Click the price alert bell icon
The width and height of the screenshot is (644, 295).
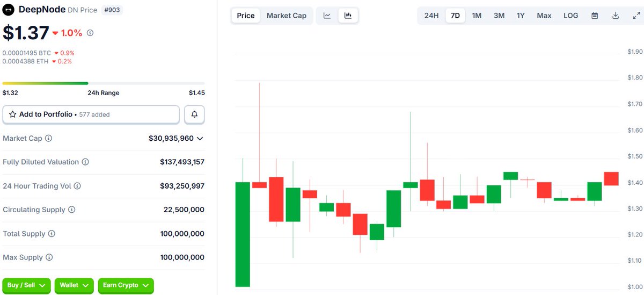click(x=194, y=114)
